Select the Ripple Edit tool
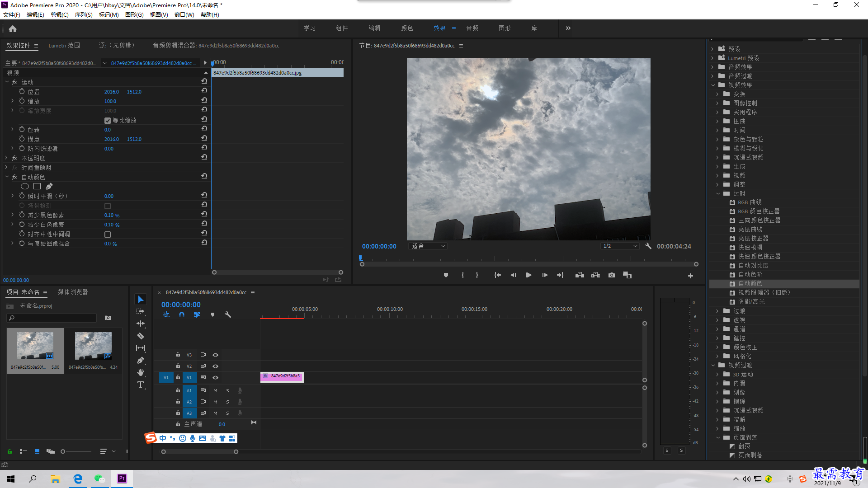868x488 pixels. point(141,324)
